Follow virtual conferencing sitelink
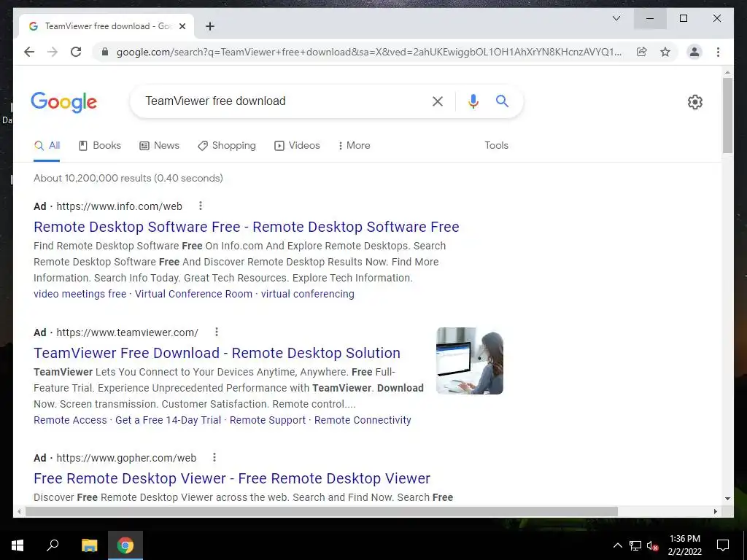This screenshot has height=560, width=747. [308, 294]
